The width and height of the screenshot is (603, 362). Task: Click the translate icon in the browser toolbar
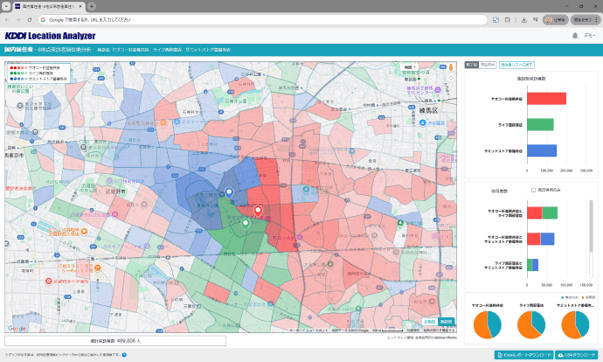496,20
